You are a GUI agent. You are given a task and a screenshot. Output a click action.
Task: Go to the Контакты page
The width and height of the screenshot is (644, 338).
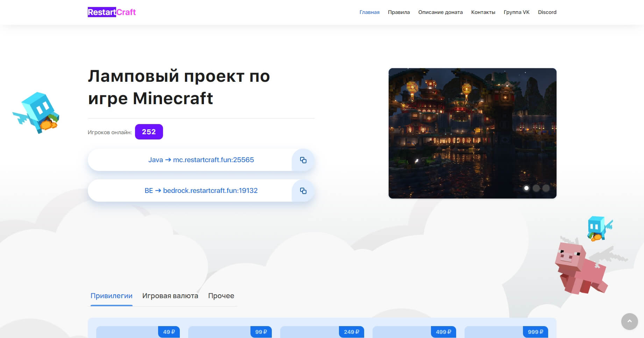coord(483,12)
